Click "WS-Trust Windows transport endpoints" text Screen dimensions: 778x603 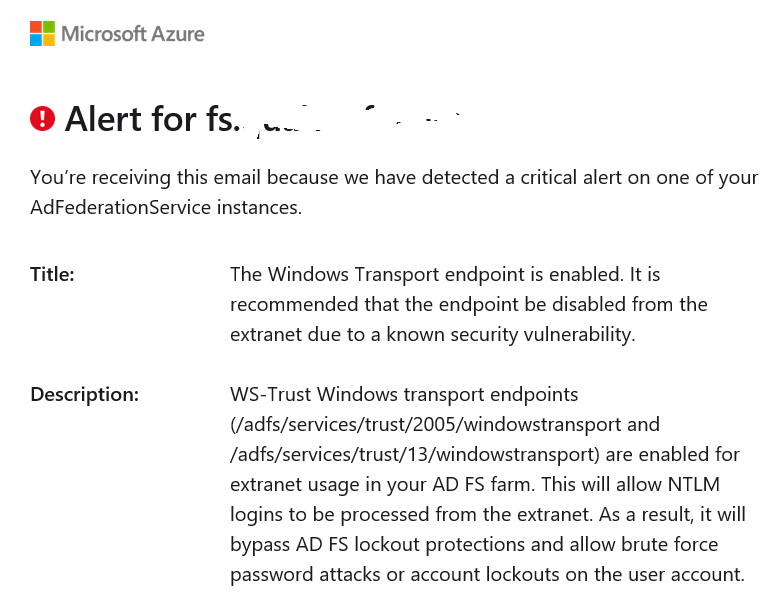[x=404, y=394]
